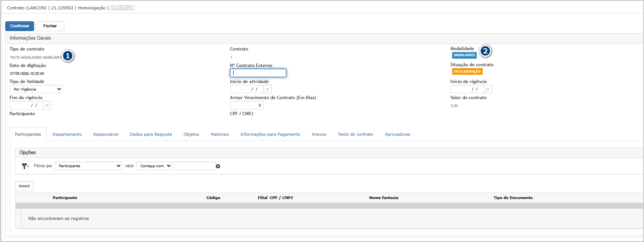
Task: Switch to Materiais tab
Action: click(x=220, y=134)
